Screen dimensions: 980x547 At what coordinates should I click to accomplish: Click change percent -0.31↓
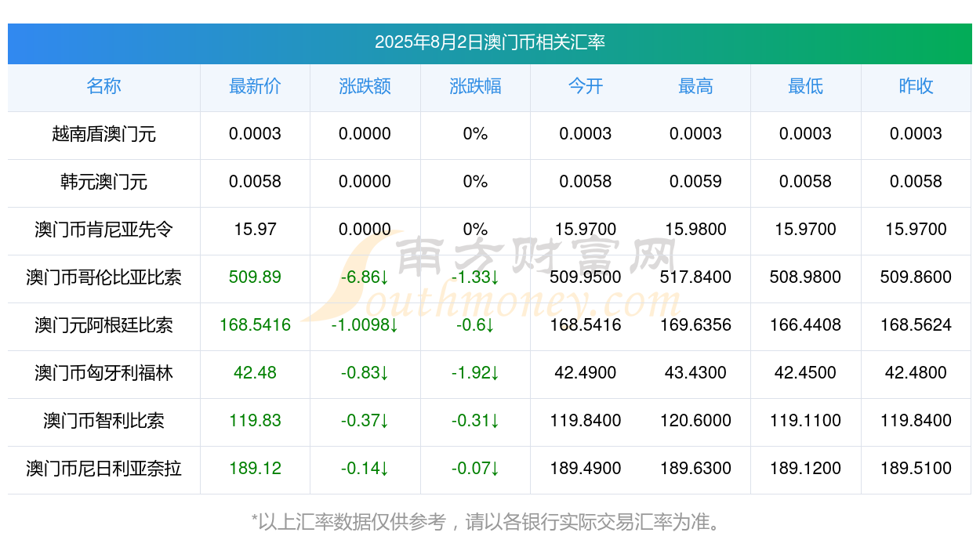(x=475, y=421)
